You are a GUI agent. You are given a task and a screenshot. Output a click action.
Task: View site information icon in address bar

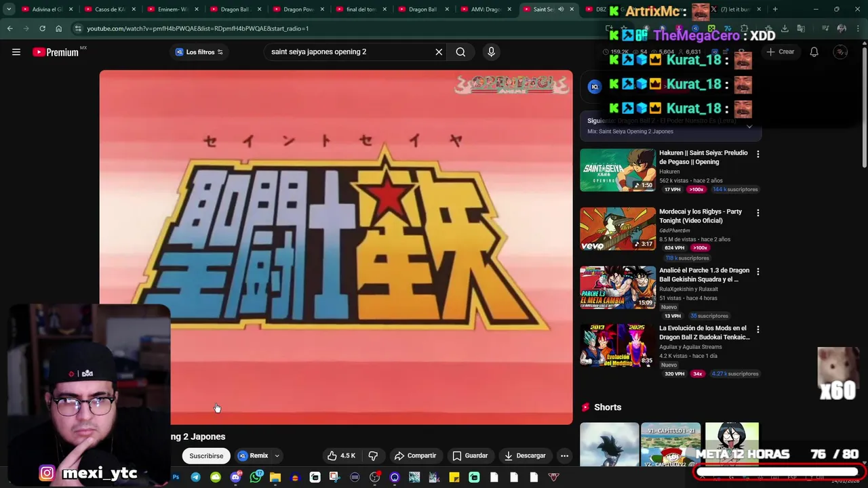pos(78,28)
